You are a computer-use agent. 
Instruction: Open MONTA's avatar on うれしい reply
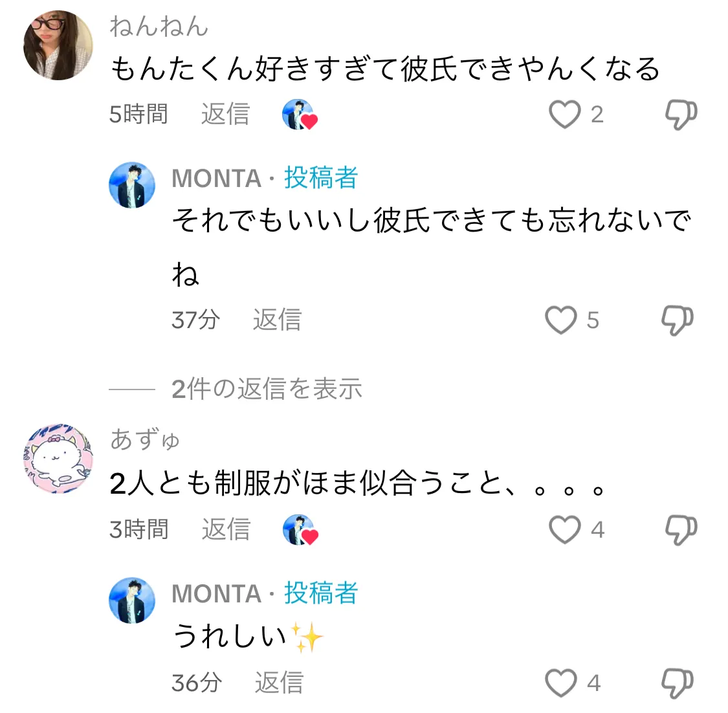pos(132,600)
